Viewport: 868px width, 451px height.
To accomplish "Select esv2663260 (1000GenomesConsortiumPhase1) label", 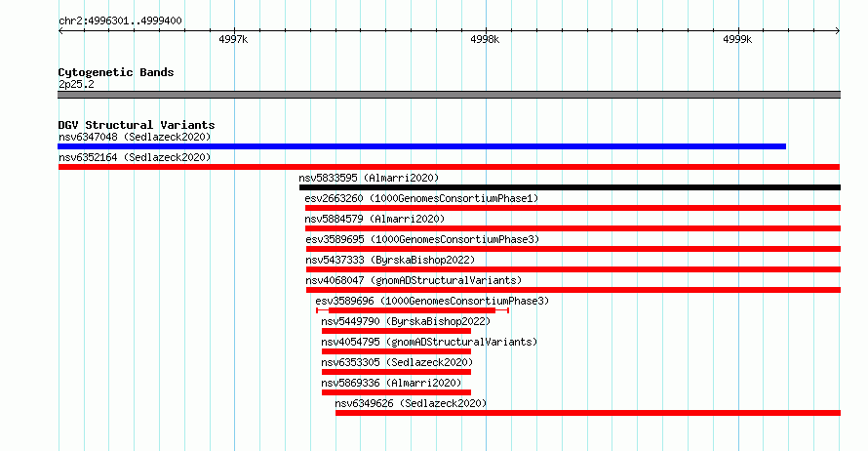I will click(x=421, y=198).
